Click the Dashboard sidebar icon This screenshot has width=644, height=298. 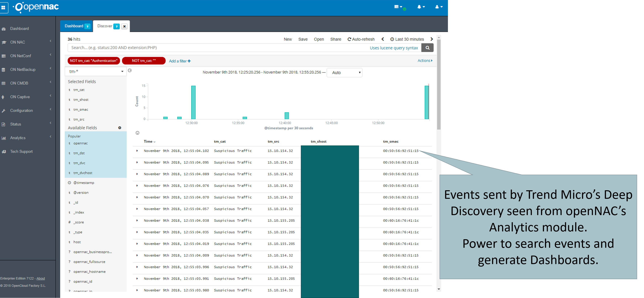[3, 29]
